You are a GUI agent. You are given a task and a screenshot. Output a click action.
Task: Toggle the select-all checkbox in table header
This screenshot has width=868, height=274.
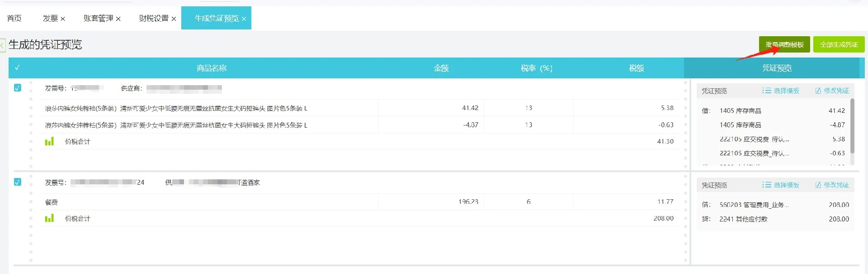17,68
